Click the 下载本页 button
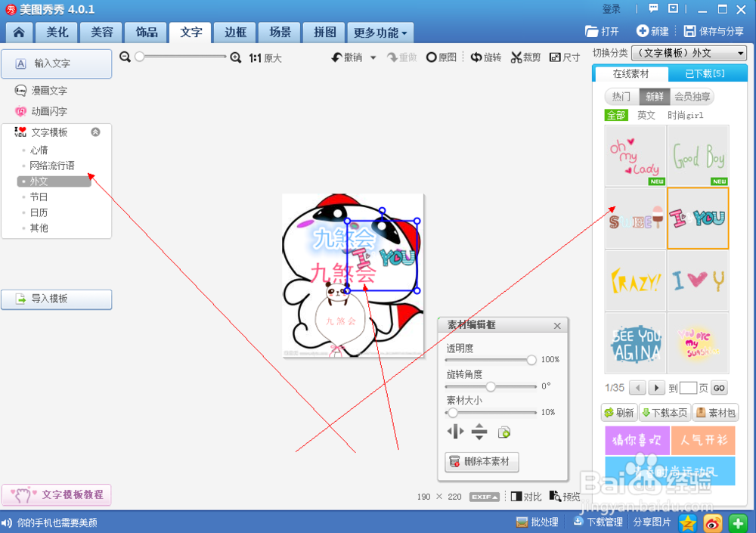The height and width of the screenshot is (533, 756). click(665, 413)
